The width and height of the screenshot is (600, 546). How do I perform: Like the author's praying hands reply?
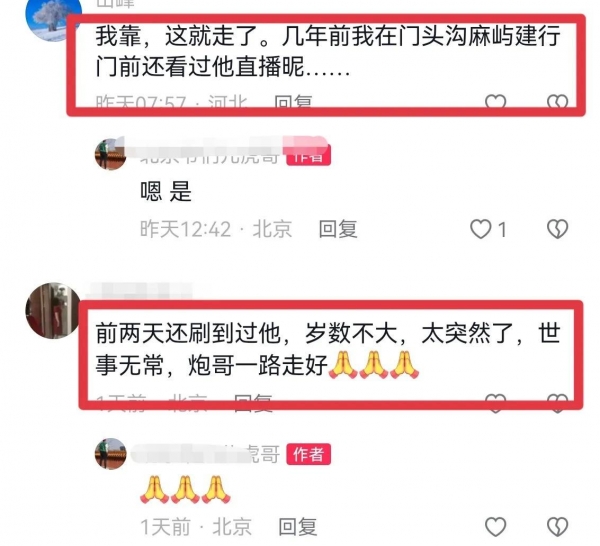496,527
